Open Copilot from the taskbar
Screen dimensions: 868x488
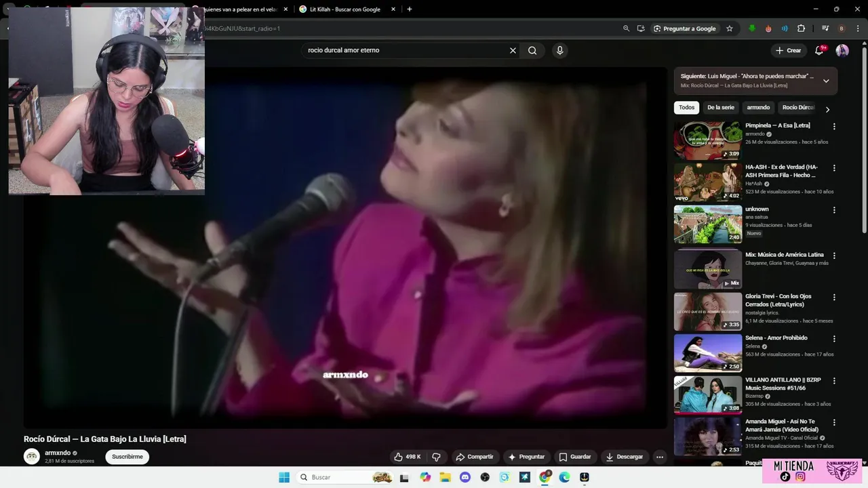tap(425, 477)
